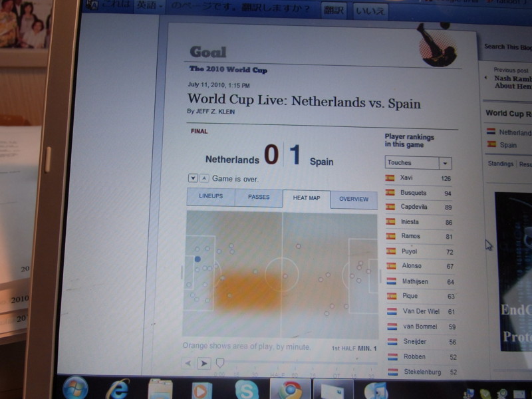
Task: Click the 翻訳 translate button
Action: (x=334, y=10)
